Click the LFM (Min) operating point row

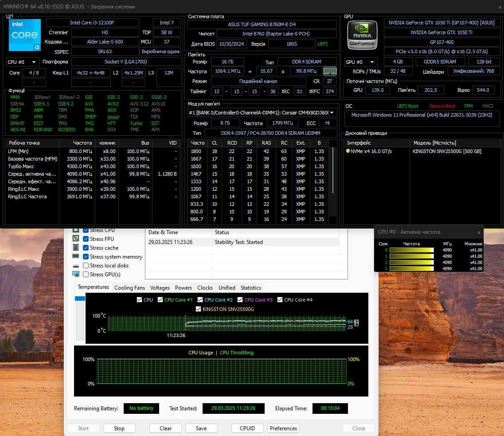click(93, 151)
